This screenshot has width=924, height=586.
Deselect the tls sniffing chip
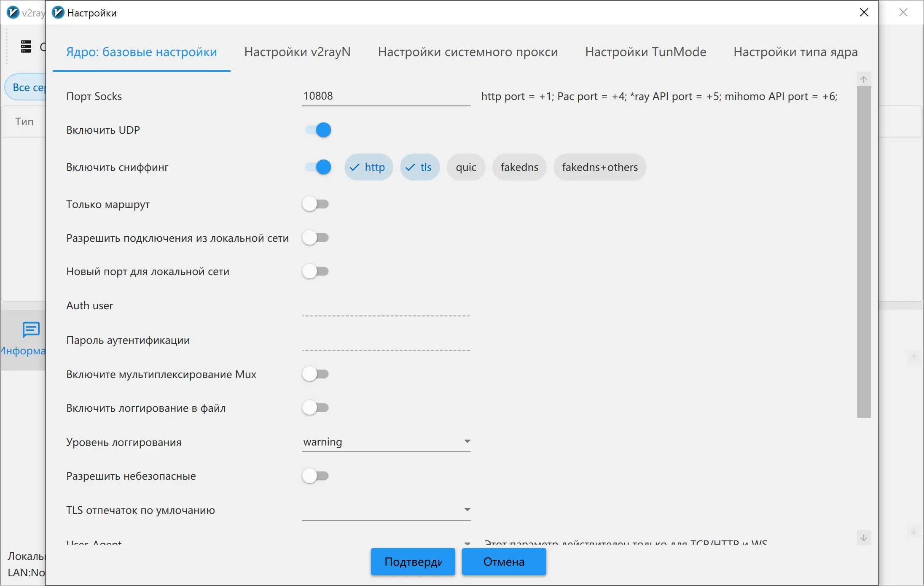pos(419,167)
